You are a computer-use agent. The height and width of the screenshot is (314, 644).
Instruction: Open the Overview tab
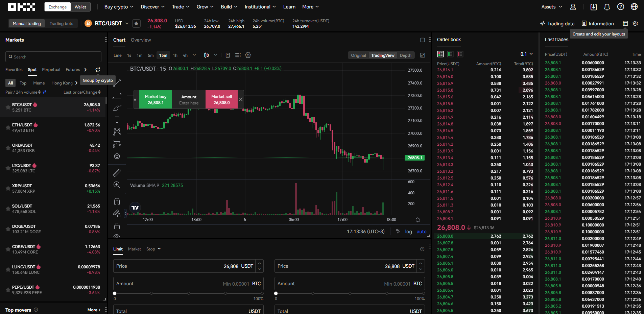[141, 40]
